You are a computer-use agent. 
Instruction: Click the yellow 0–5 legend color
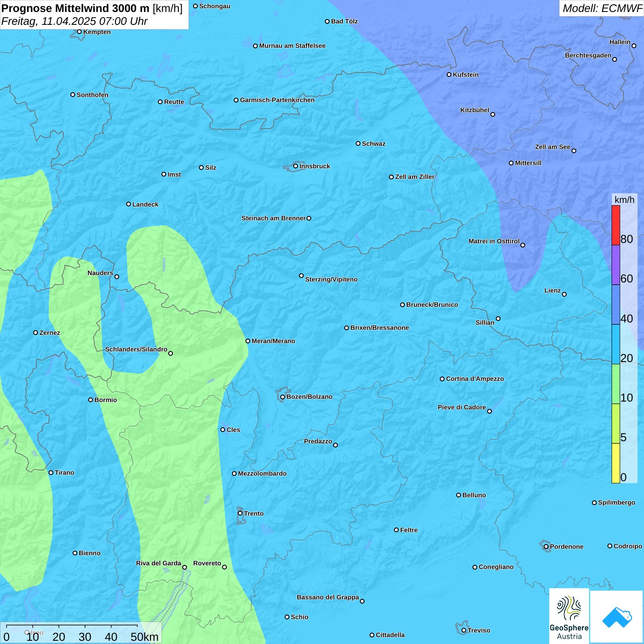615,463
